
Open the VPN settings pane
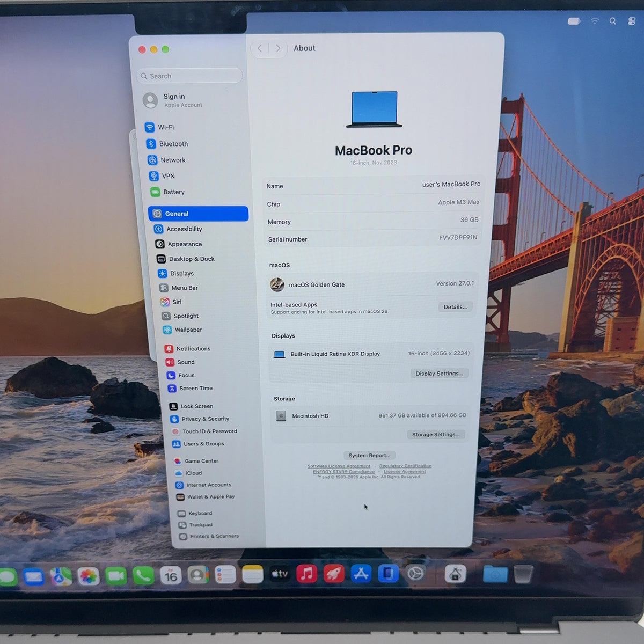[x=162, y=176]
